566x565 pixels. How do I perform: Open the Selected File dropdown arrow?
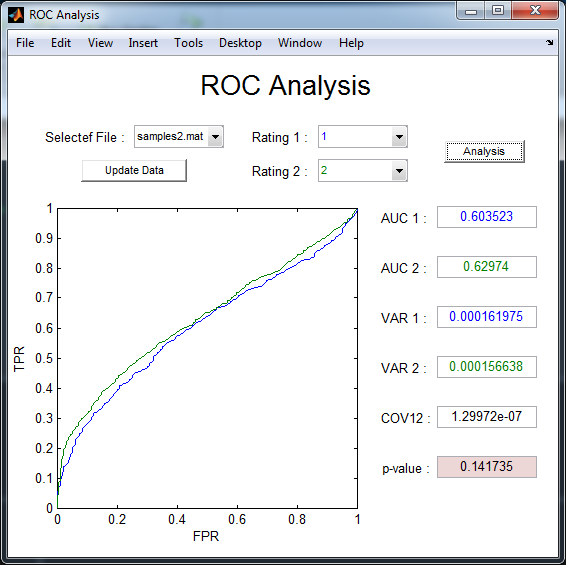coord(215,137)
